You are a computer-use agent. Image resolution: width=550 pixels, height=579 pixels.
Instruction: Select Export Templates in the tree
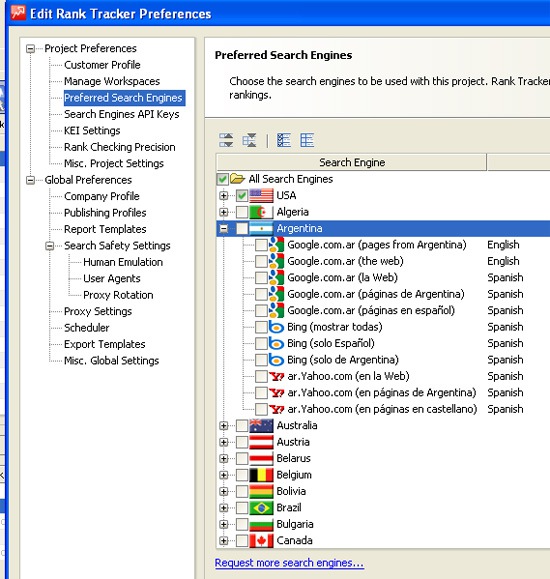click(105, 344)
